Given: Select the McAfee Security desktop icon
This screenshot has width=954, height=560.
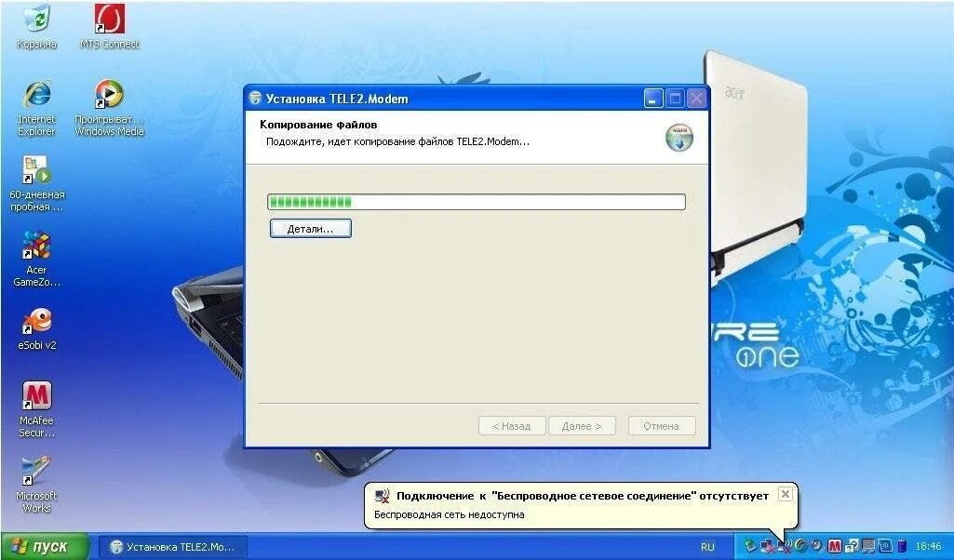Looking at the screenshot, I should tap(36, 409).
